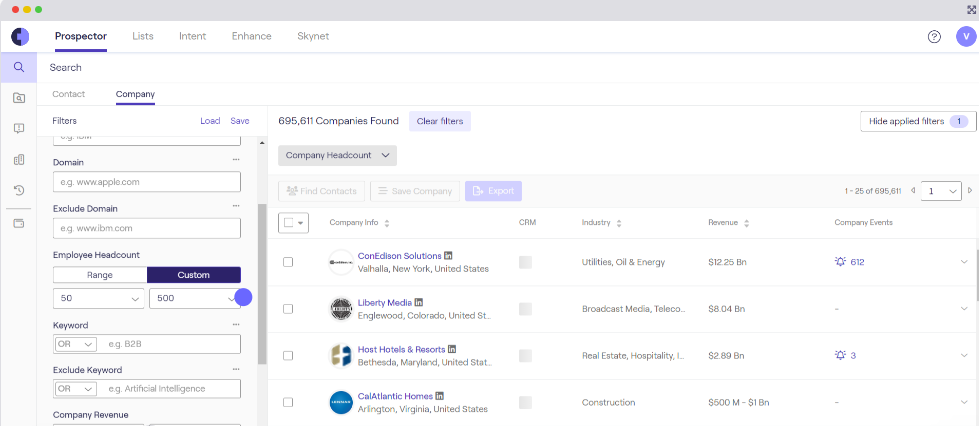Open CalAtlantic Homes LinkedIn icon

[x=440, y=396]
